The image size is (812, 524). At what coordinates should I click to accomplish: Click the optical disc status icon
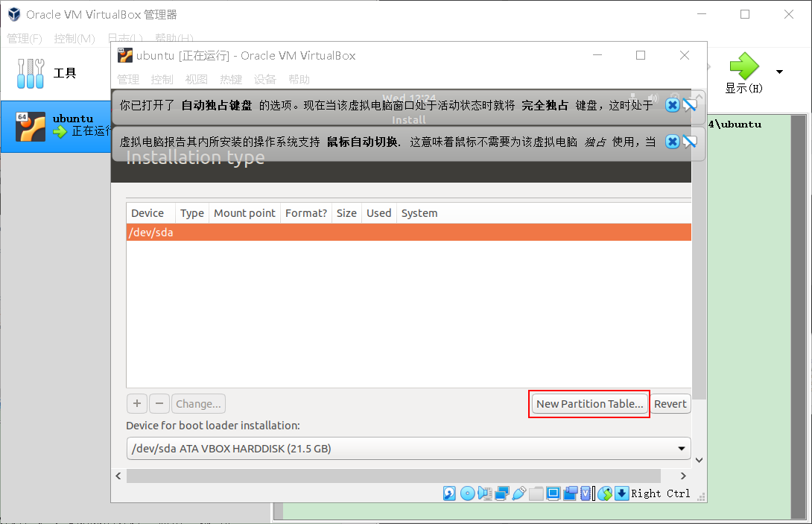467,493
